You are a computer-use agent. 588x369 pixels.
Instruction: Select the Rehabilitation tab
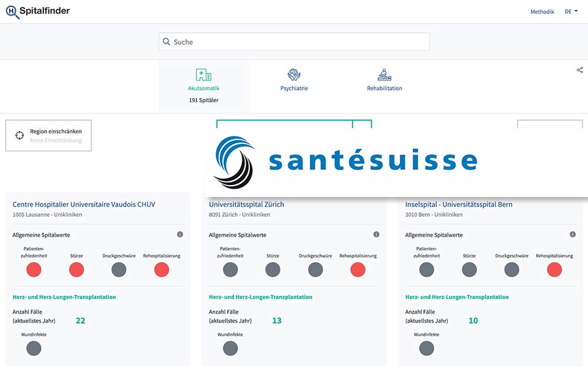(x=385, y=80)
